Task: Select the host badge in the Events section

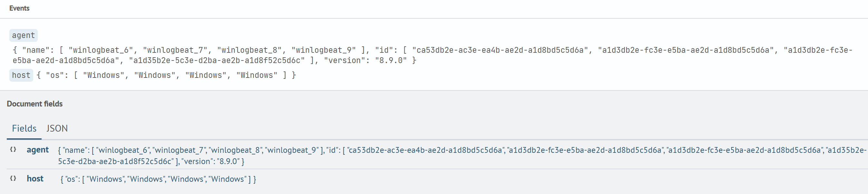Action: [21, 75]
